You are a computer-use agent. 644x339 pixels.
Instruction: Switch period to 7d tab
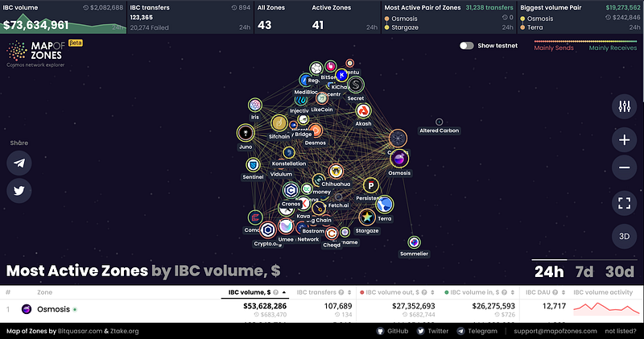[x=584, y=271]
